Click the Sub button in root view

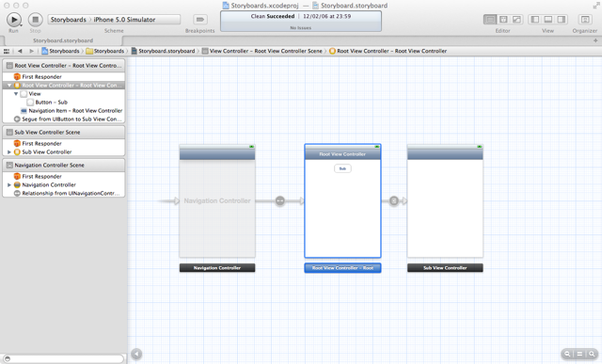[342, 168]
